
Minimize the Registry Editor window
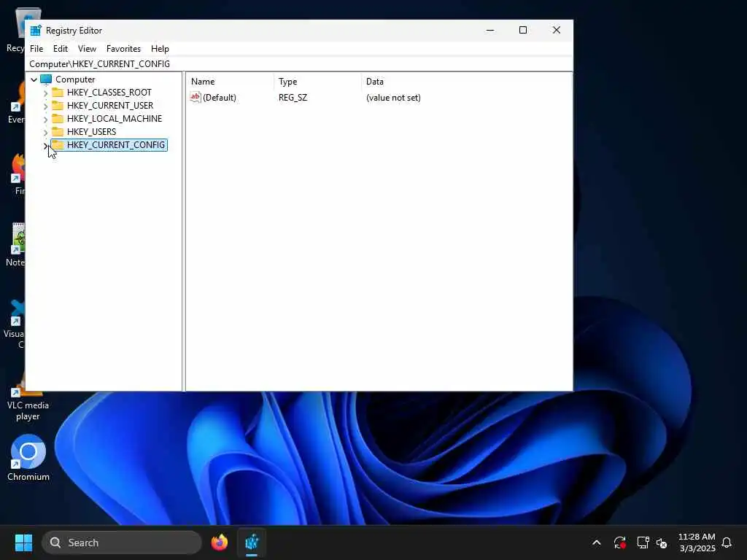(x=489, y=30)
